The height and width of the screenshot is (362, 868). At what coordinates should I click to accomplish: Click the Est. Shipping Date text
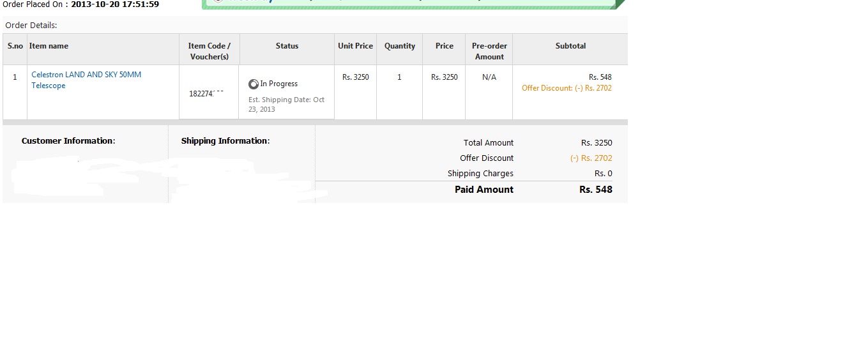(x=286, y=105)
